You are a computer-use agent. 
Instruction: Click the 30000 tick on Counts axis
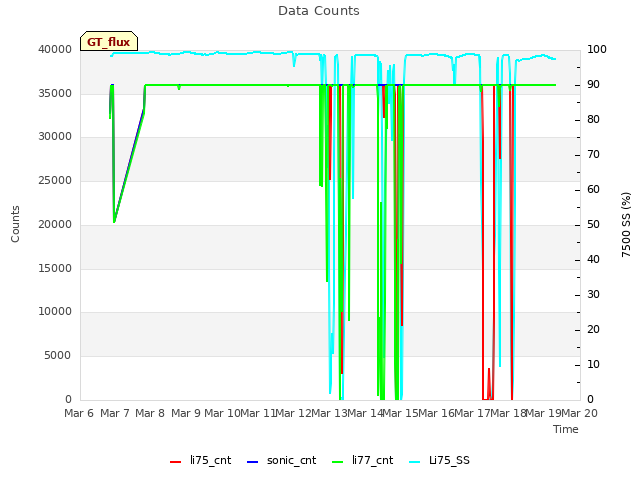coord(55,137)
